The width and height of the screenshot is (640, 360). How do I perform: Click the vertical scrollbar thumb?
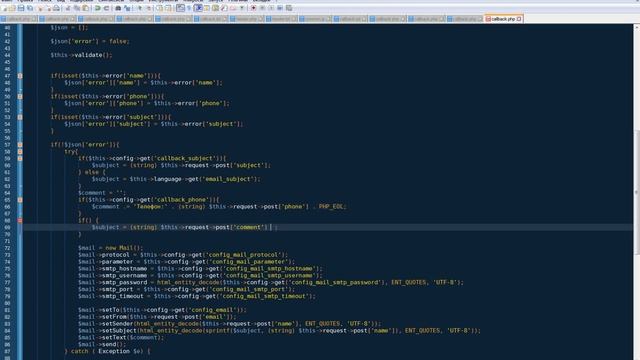point(637,193)
